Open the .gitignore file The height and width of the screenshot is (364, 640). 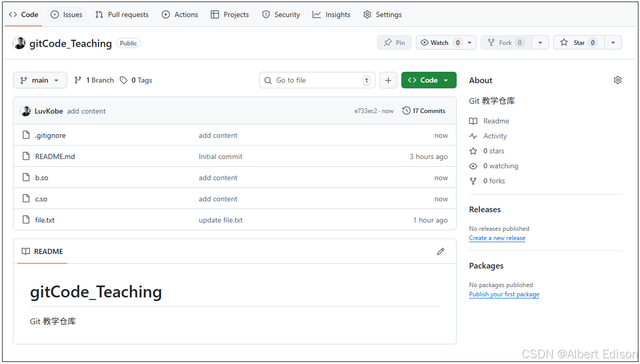[51, 135]
